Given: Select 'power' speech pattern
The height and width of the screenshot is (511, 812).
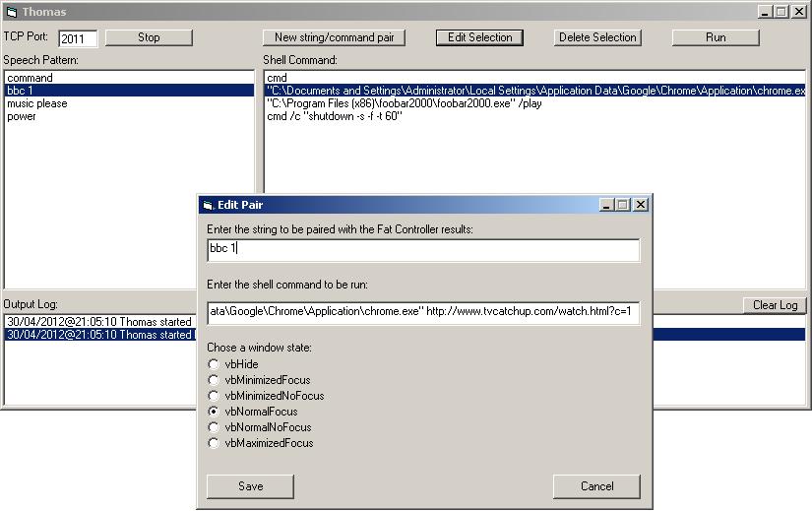Looking at the screenshot, I should click(129, 116).
